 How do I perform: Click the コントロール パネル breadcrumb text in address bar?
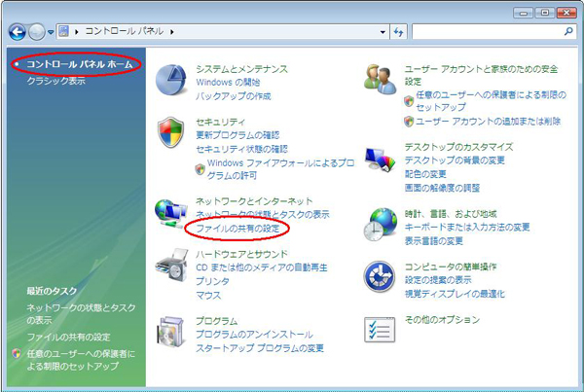tap(124, 31)
